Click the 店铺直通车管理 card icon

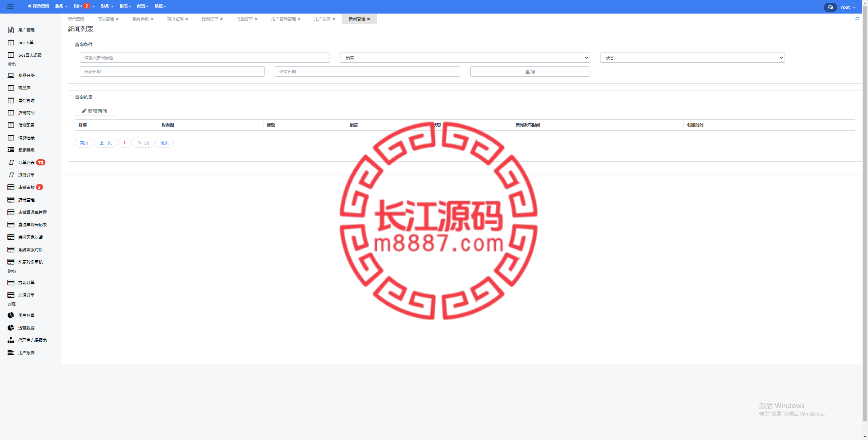click(x=11, y=212)
